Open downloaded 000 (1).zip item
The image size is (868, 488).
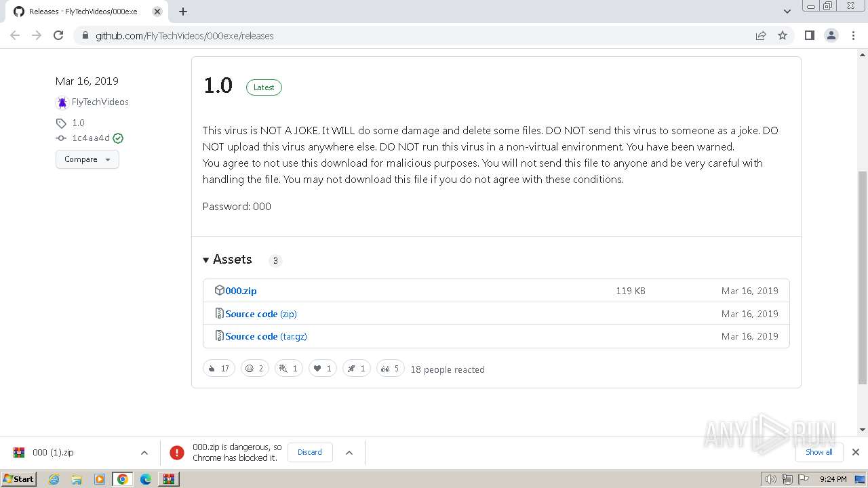click(x=53, y=452)
